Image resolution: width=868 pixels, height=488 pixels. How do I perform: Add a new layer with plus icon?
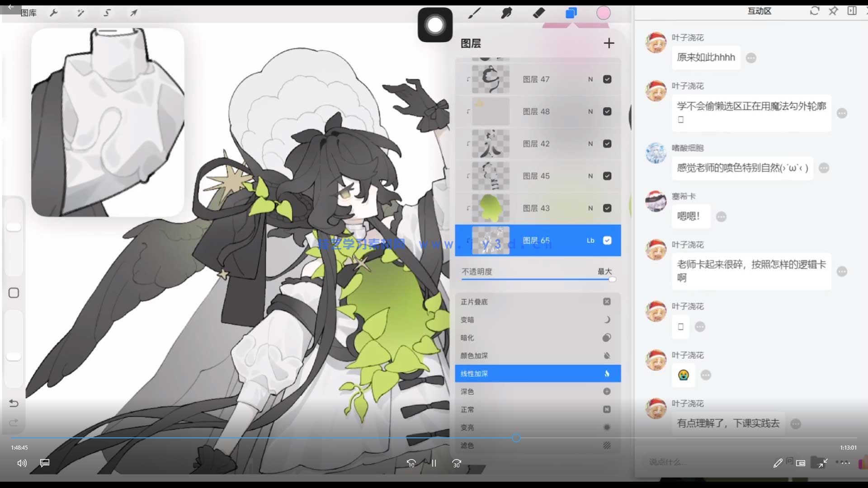point(609,43)
